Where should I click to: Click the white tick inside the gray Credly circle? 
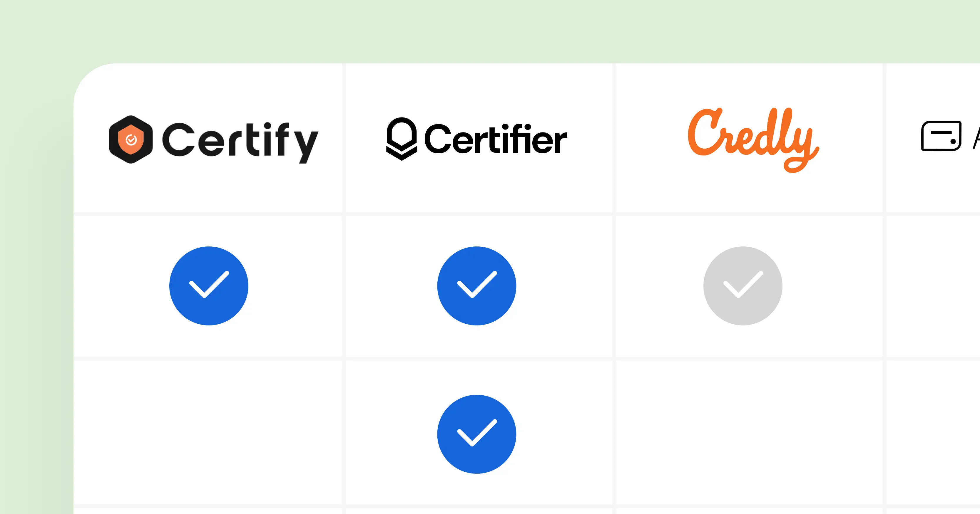742,285
